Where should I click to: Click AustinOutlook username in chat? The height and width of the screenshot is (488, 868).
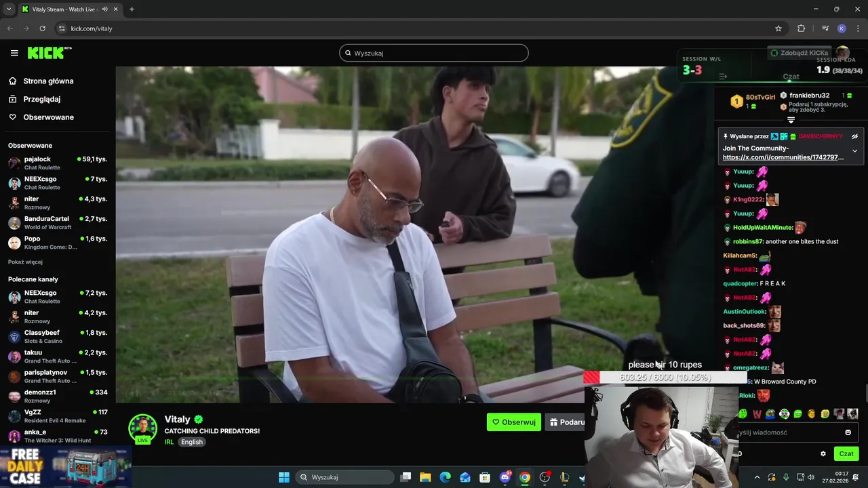[744, 312]
